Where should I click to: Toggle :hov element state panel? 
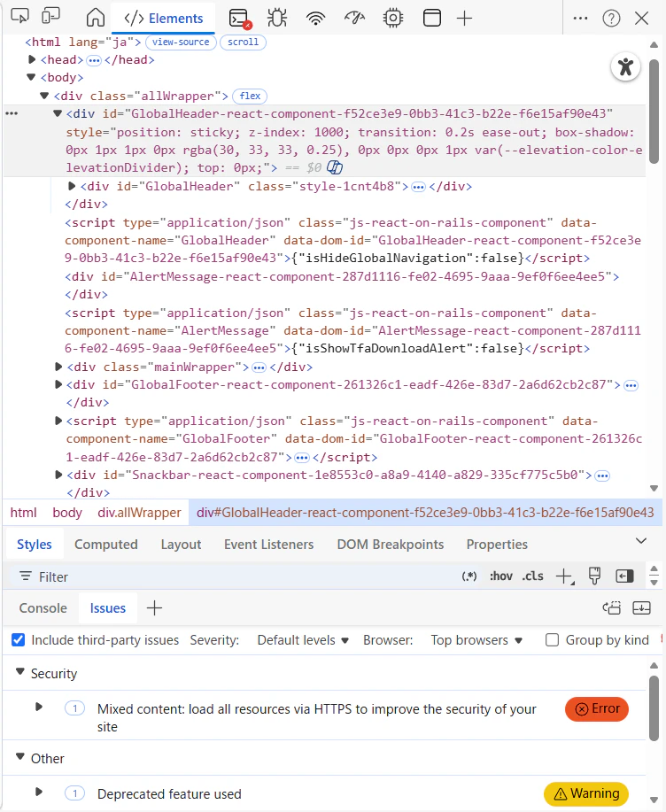pos(500,576)
